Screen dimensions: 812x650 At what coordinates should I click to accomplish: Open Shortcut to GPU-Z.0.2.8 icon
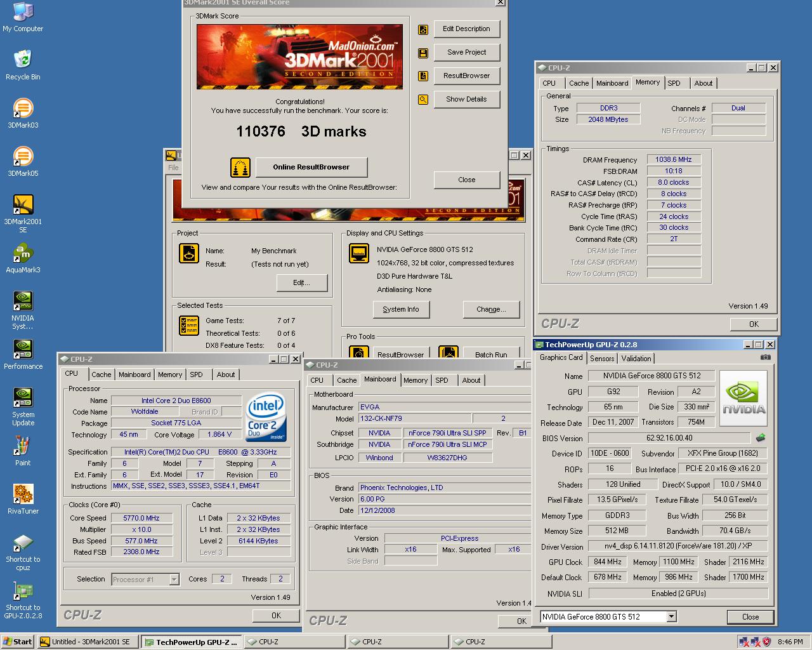click(23, 600)
